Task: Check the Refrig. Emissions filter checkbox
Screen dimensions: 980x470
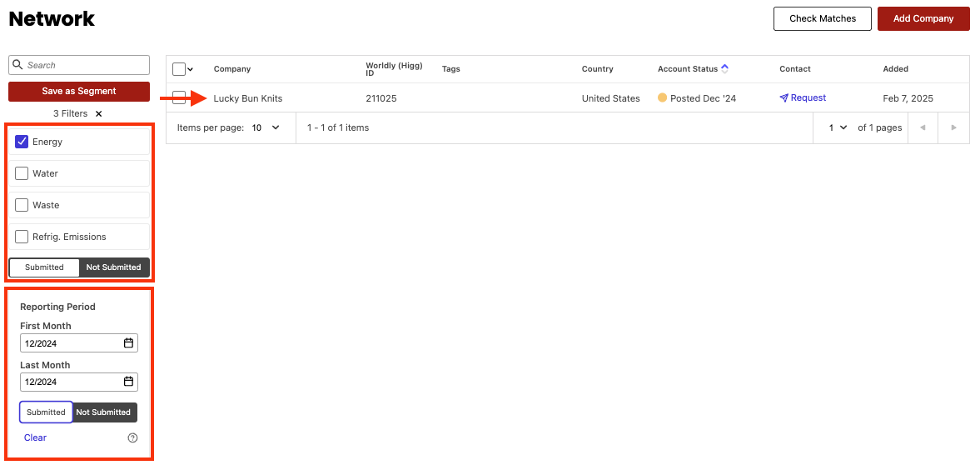Action: click(22, 237)
